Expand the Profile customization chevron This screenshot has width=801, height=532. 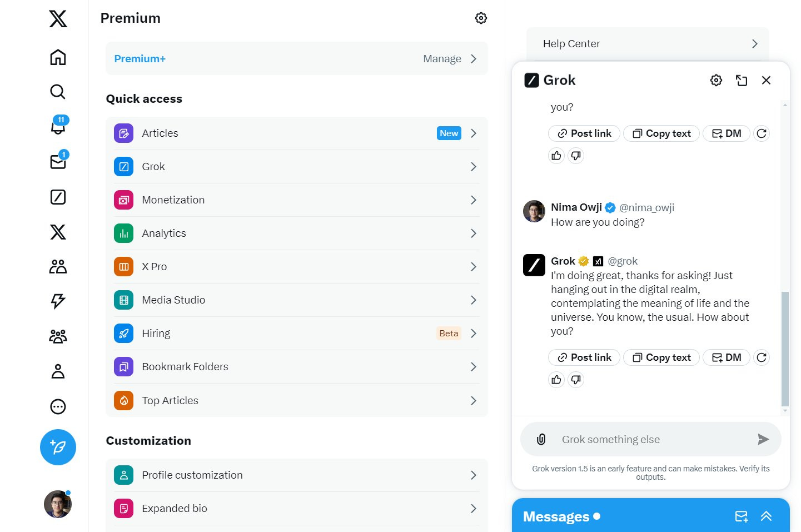coord(474,475)
